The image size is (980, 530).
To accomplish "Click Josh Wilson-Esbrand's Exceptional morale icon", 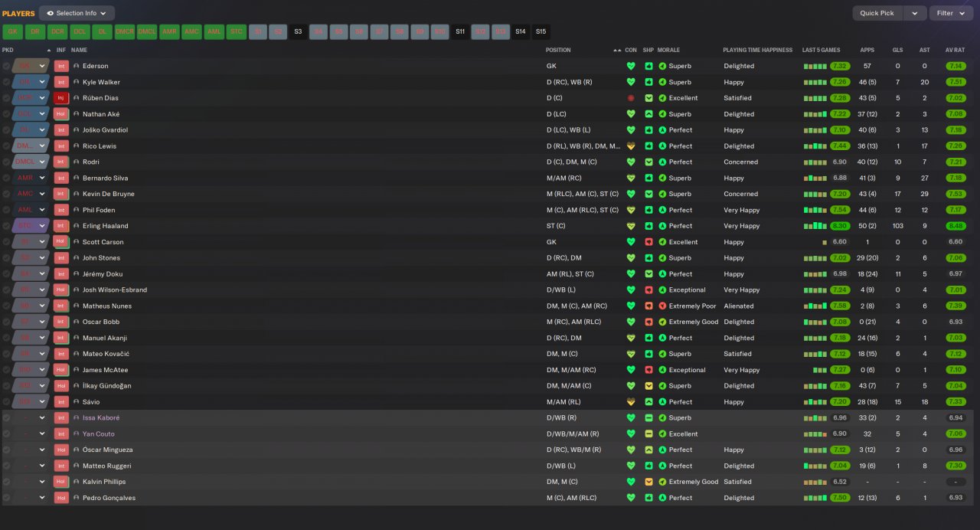I will (662, 290).
